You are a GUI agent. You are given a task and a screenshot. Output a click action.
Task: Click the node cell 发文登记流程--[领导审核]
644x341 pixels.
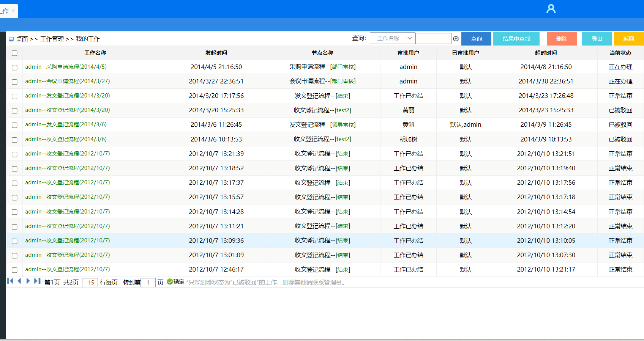point(322,124)
